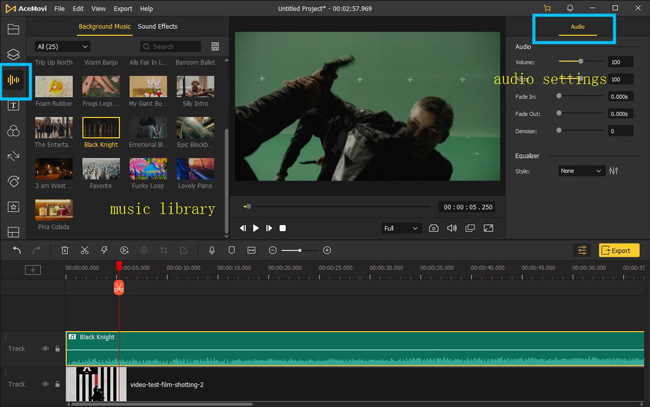The width and height of the screenshot is (650, 407).
Task: Add a marker with the shield icon
Action: click(232, 250)
